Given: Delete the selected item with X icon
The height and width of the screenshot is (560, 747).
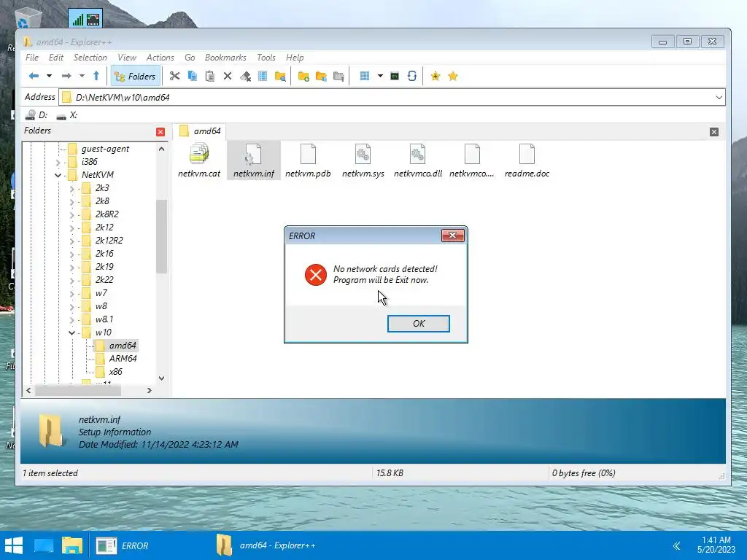Looking at the screenshot, I should [x=228, y=76].
